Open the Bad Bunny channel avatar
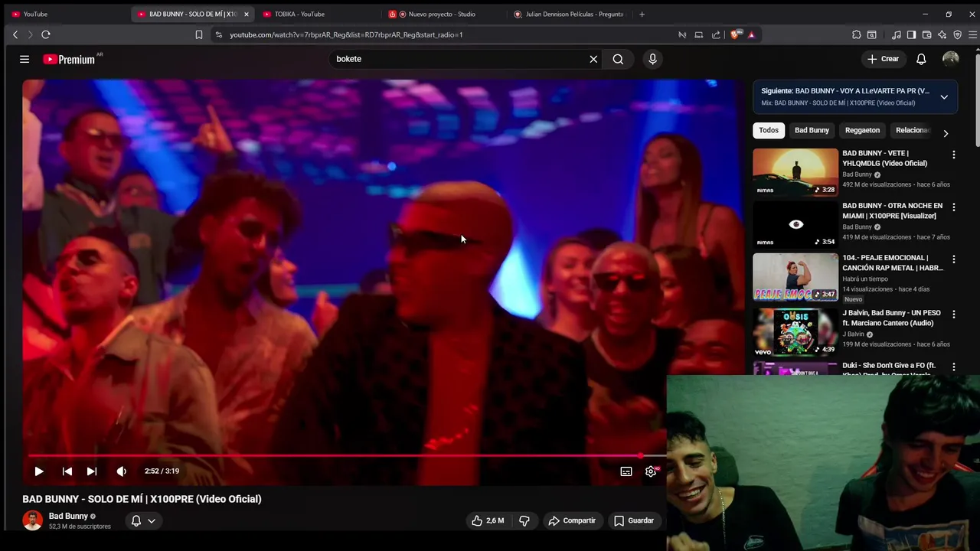The image size is (980, 551). [32, 520]
